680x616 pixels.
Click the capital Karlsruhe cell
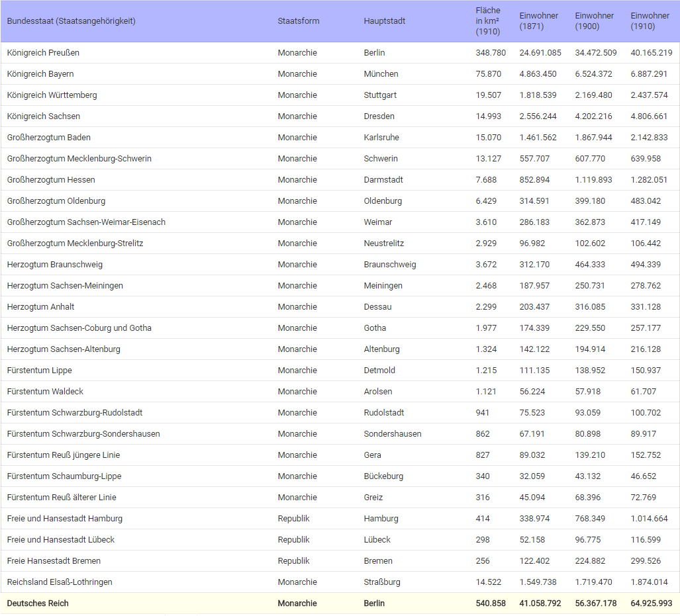point(381,138)
